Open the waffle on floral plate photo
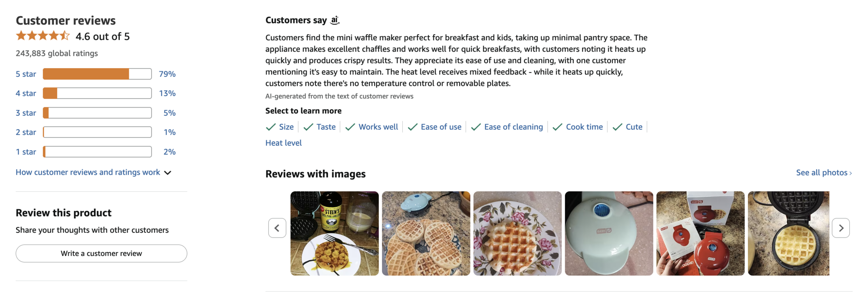The image size is (868, 307). pyautogui.click(x=517, y=233)
